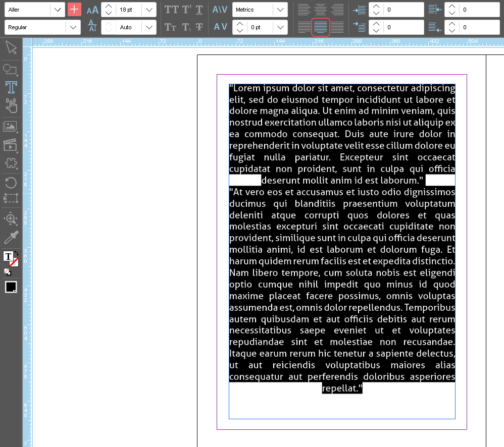
Task: Toggle underline text formatting
Action: point(199,10)
